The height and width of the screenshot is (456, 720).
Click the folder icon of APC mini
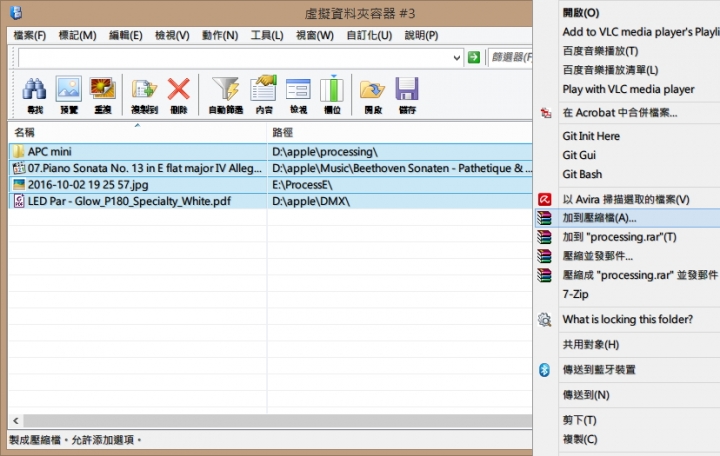(19, 152)
